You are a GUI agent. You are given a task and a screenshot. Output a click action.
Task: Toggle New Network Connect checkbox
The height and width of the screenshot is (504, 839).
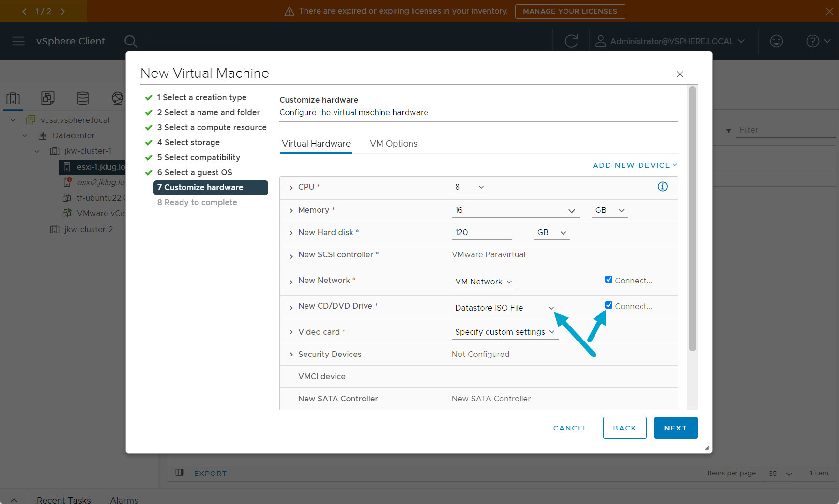[609, 280]
